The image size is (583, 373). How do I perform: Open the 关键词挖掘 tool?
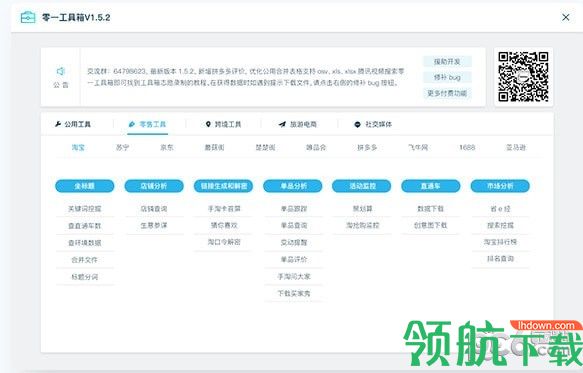[x=84, y=209]
